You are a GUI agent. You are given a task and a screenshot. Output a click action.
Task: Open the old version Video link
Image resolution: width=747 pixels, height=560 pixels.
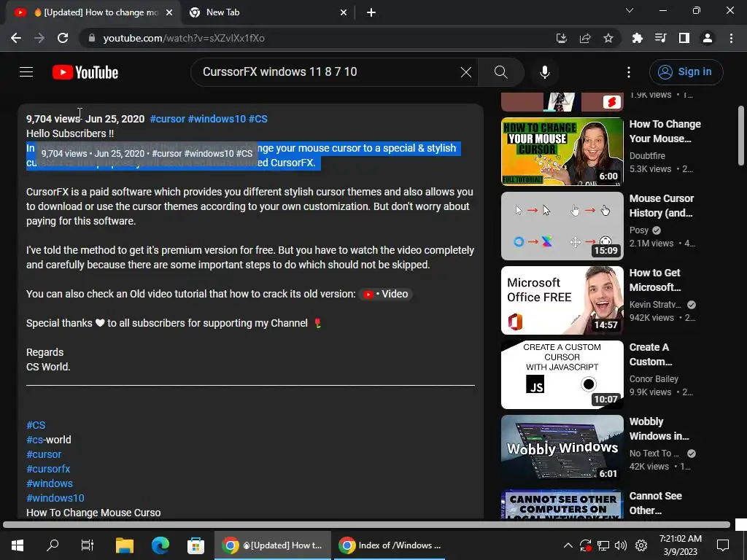386,295
